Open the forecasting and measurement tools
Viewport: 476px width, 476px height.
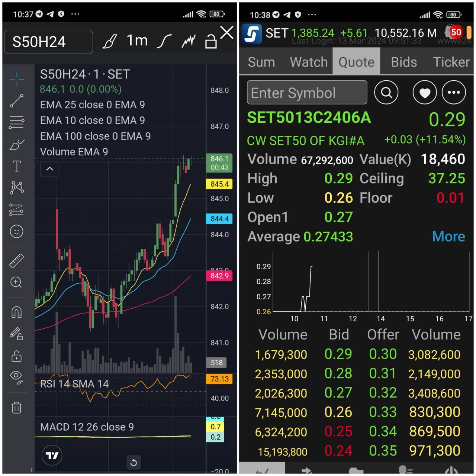pos(17,210)
